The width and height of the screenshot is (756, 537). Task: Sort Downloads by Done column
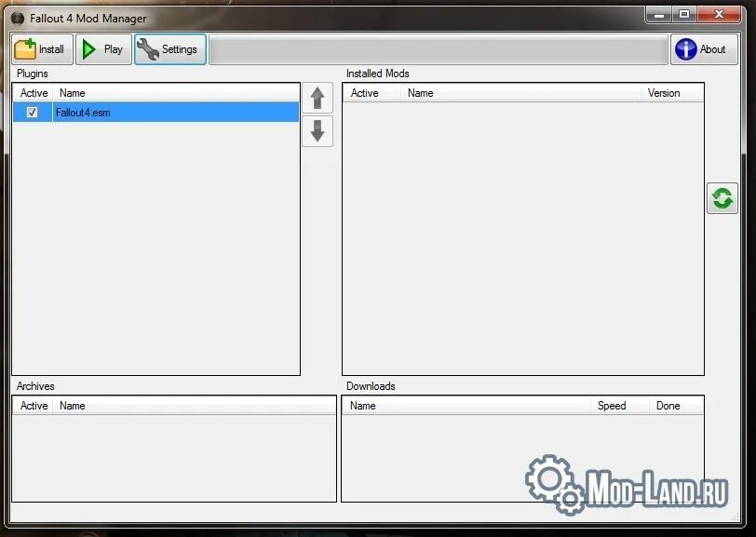click(x=676, y=406)
